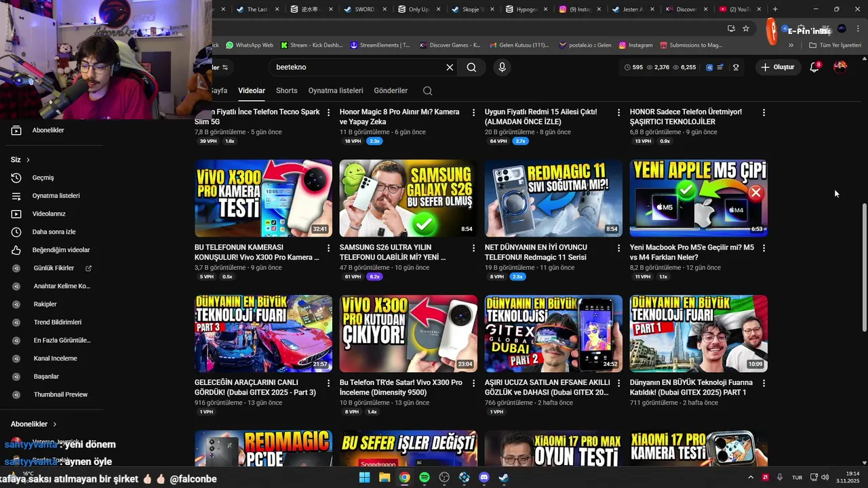The width and height of the screenshot is (868, 488).
Task: Open Spotify from the Windows taskbar
Action: pos(425,477)
